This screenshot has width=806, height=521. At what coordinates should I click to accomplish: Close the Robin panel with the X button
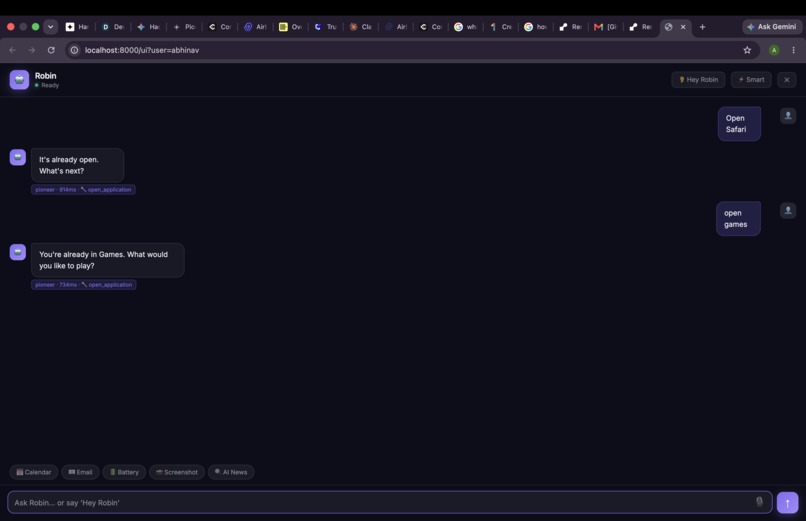pyautogui.click(x=786, y=80)
